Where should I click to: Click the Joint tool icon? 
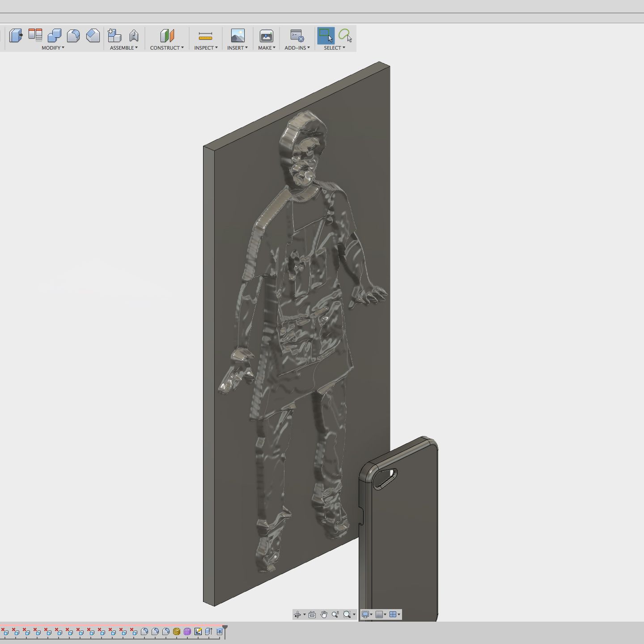click(x=134, y=35)
